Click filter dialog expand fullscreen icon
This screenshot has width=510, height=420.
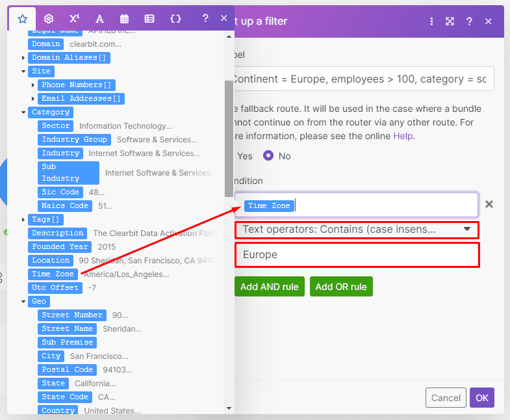coord(450,21)
